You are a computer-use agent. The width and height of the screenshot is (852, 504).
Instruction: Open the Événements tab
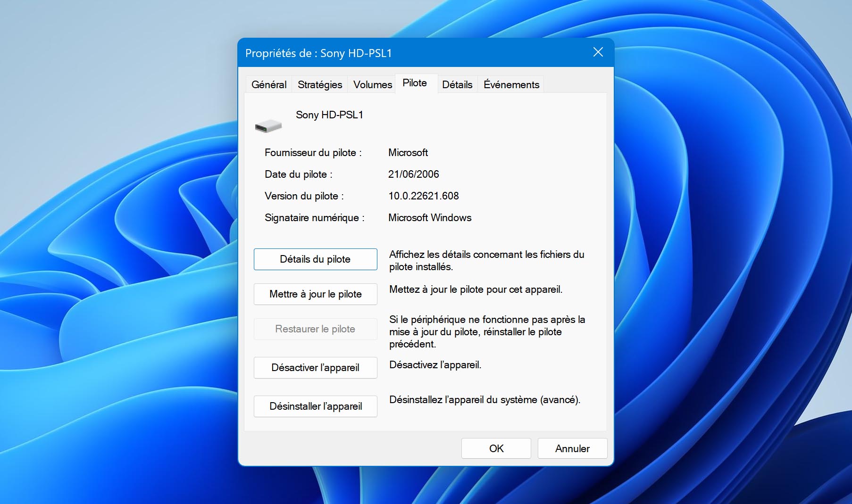click(x=511, y=84)
